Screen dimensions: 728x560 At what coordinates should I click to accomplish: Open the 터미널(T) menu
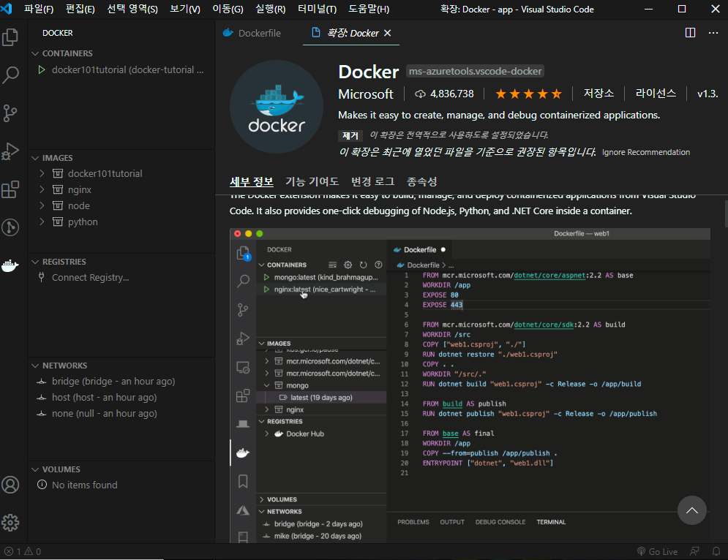[317, 9]
